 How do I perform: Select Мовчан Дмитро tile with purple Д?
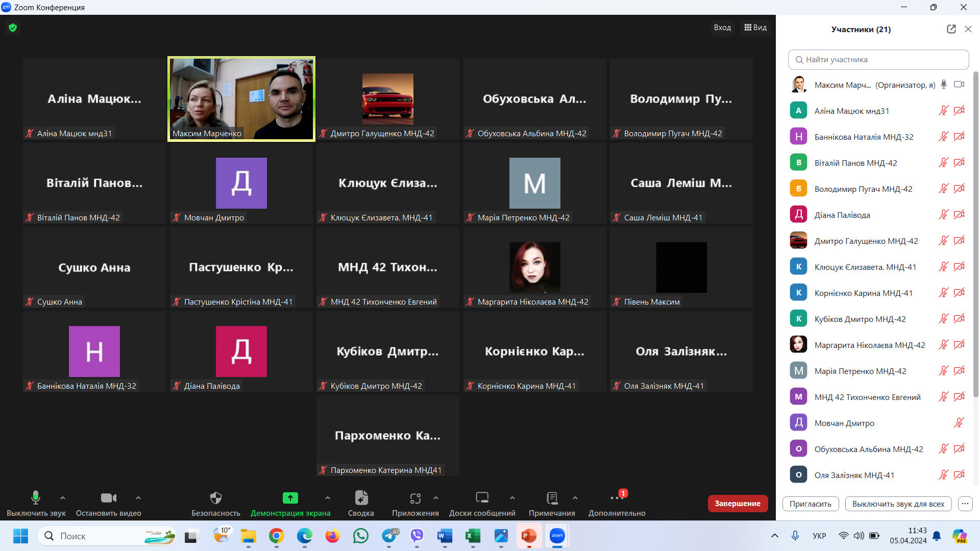click(x=241, y=183)
